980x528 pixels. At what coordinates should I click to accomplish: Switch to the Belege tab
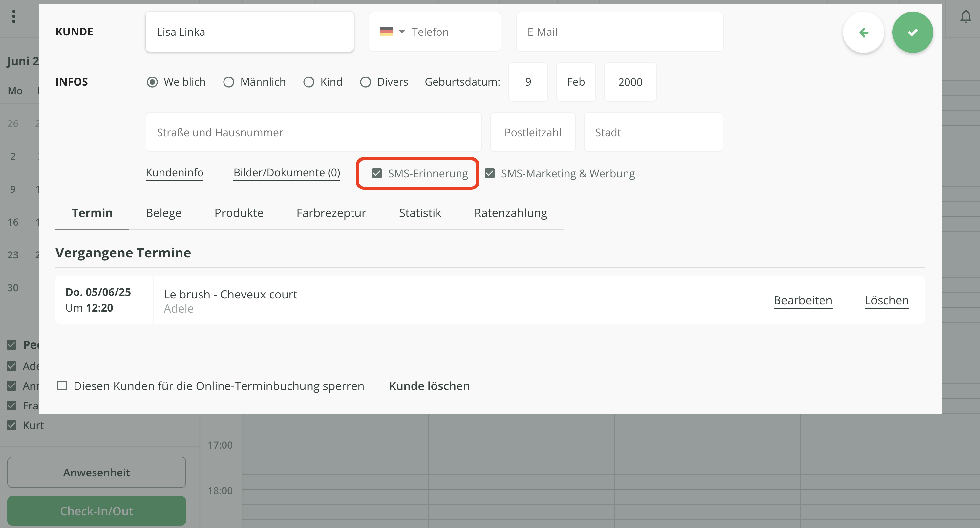point(163,213)
